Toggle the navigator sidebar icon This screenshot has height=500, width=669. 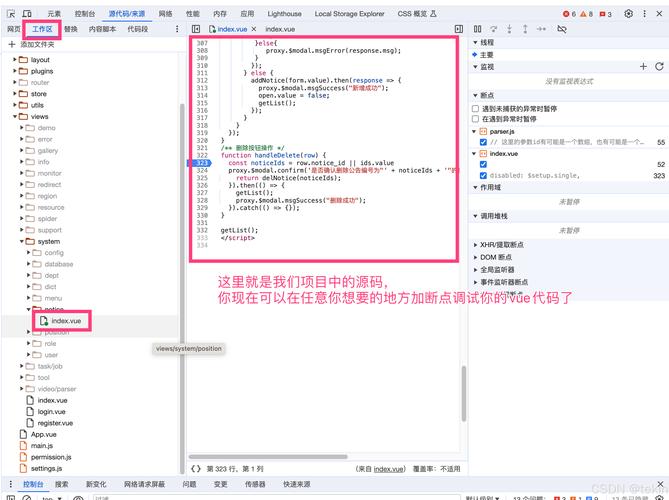tap(196, 29)
